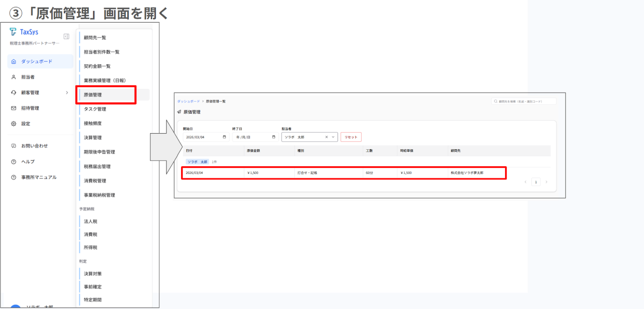This screenshot has height=309, width=644.
Task: Open the calendar picker of 終了日
Action: pyautogui.click(x=274, y=137)
